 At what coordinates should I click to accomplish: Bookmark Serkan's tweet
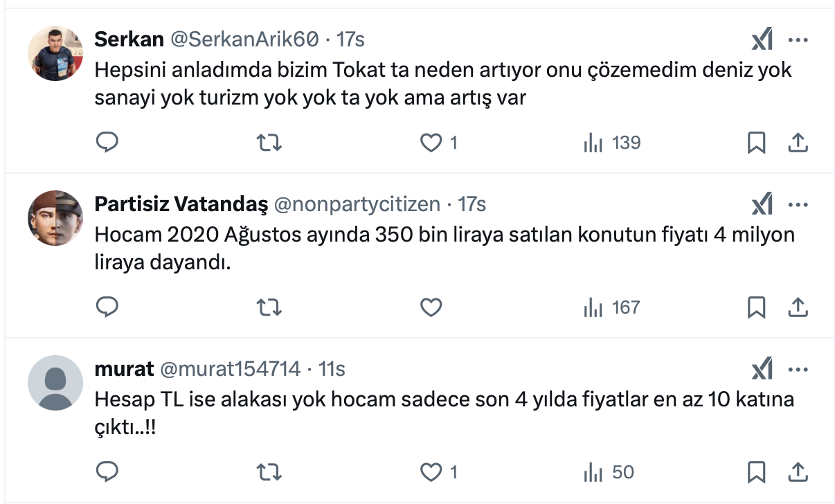pyautogui.click(x=756, y=143)
